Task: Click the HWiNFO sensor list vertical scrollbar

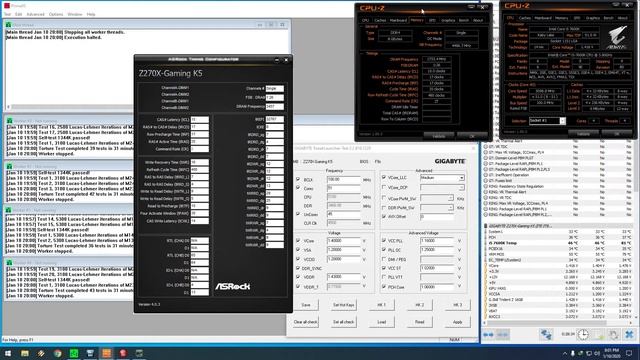Action: [636, 229]
